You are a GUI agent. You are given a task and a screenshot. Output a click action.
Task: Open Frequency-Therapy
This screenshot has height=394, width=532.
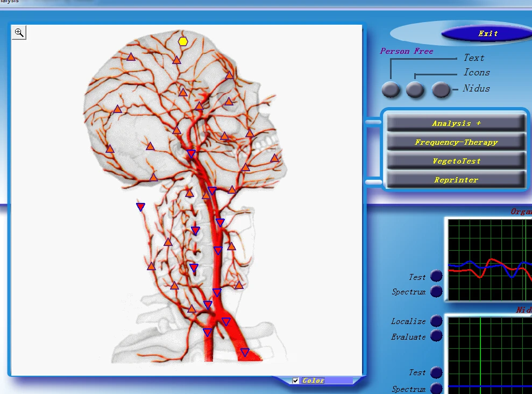(456, 142)
